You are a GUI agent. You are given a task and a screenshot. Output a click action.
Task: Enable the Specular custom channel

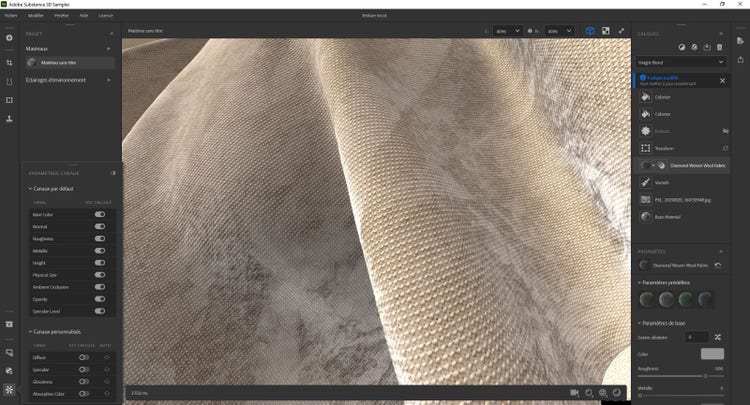84,370
